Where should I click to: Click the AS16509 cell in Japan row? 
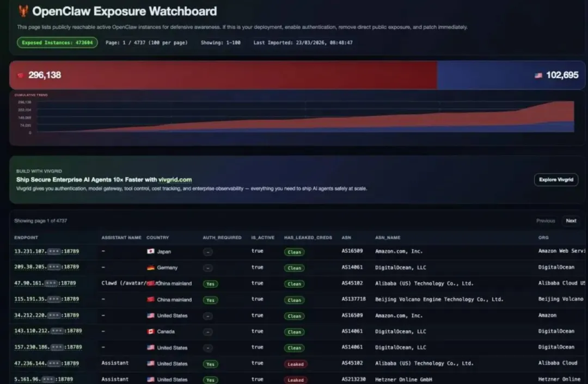click(x=352, y=251)
